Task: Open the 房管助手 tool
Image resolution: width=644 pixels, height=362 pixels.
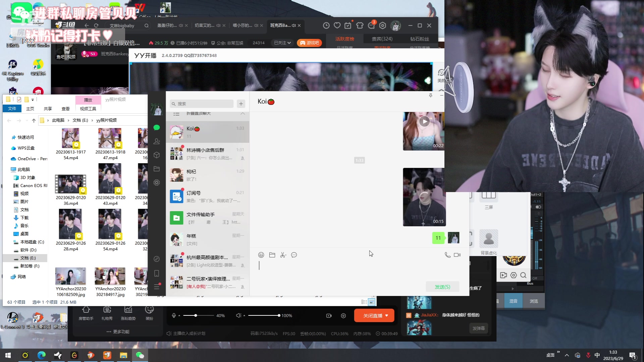Action: click(x=86, y=313)
